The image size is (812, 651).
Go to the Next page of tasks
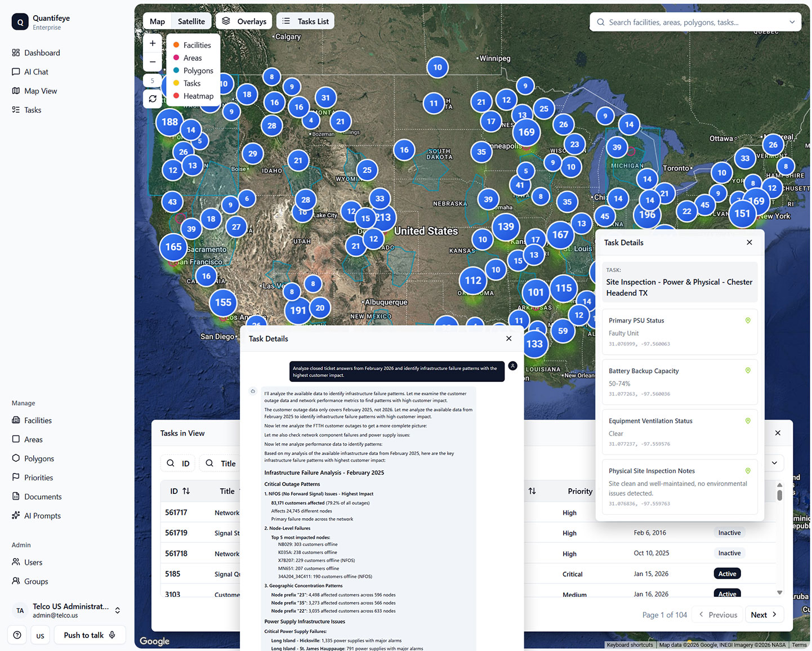pyautogui.click(x=764, y=614)
